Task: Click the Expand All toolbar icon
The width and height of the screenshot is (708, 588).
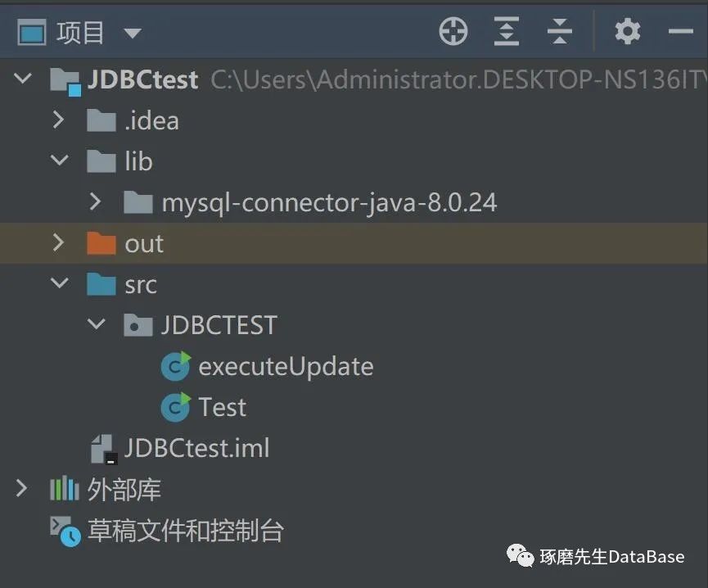Action: click(507, 32)
